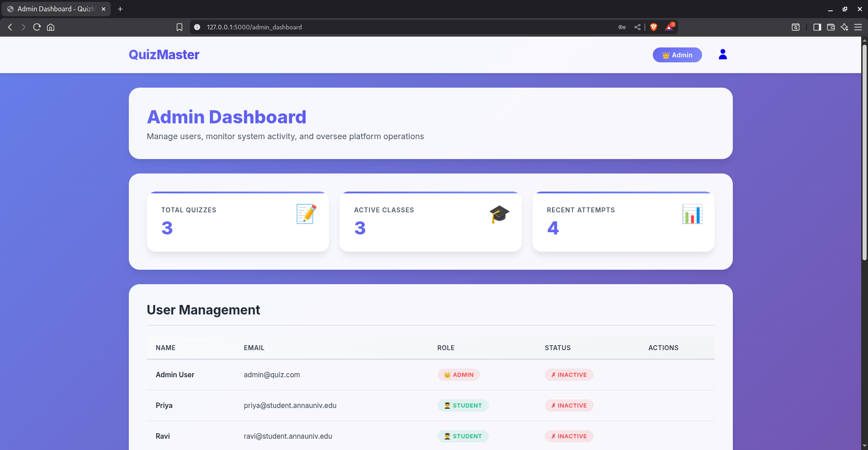View site information for 127.0.0.1

point(197,27)
